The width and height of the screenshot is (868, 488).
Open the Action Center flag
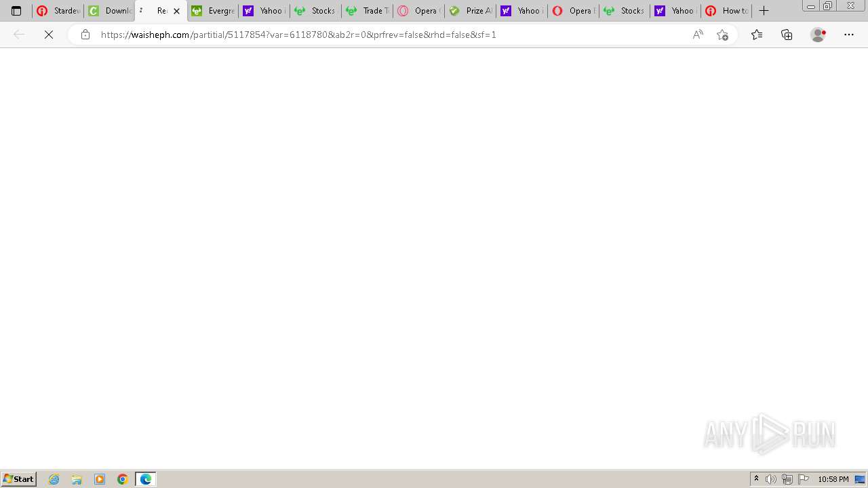[x=804, y=479]
